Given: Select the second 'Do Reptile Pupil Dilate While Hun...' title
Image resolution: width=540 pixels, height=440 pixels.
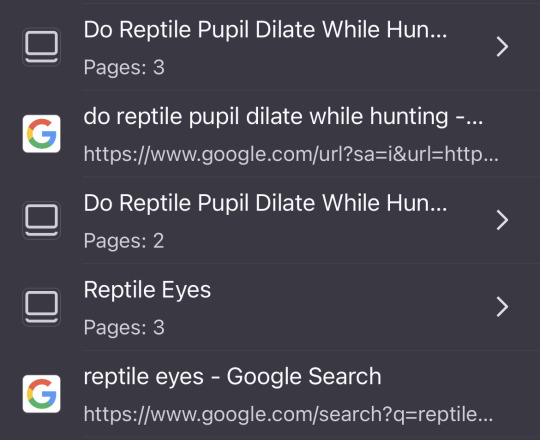Looking at the screenshot, I should coord(266,203).
